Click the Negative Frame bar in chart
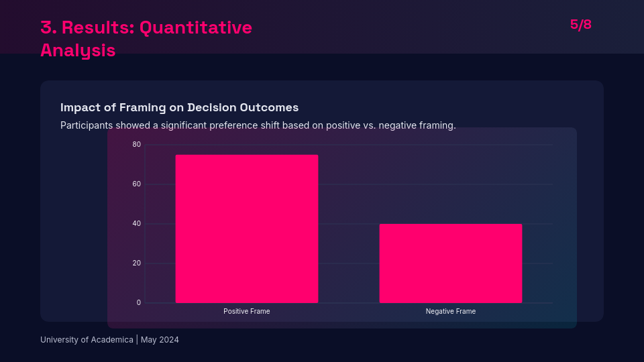Viewport: 644px width, 362px height. (450, 263)
